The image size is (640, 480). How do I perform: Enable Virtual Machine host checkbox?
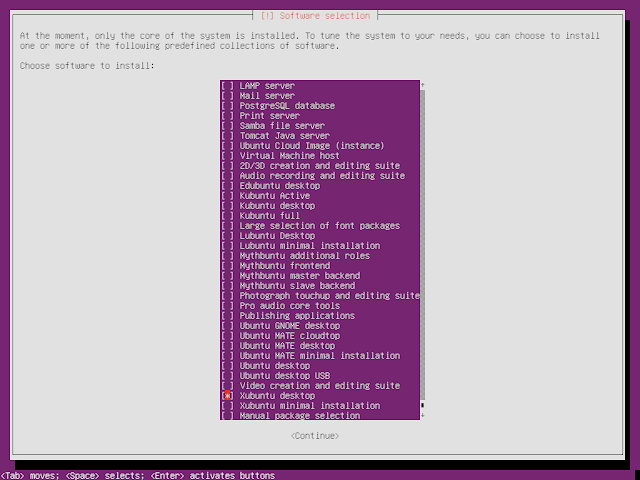click(x=227, y=156)
